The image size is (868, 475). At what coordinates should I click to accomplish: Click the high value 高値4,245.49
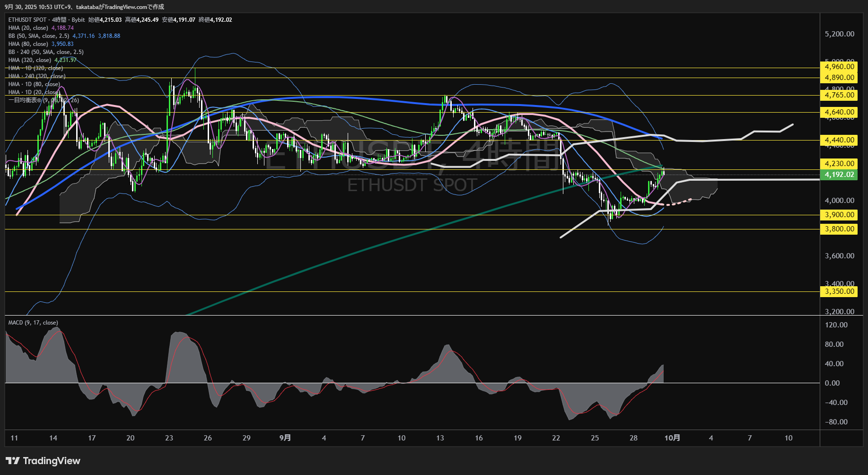tap(142, 20)
